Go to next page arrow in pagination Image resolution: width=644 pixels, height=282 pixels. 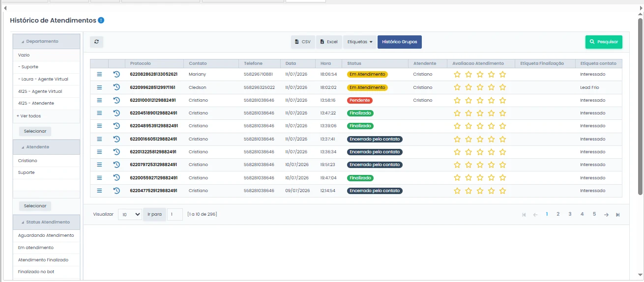click(x=606, y=215)
